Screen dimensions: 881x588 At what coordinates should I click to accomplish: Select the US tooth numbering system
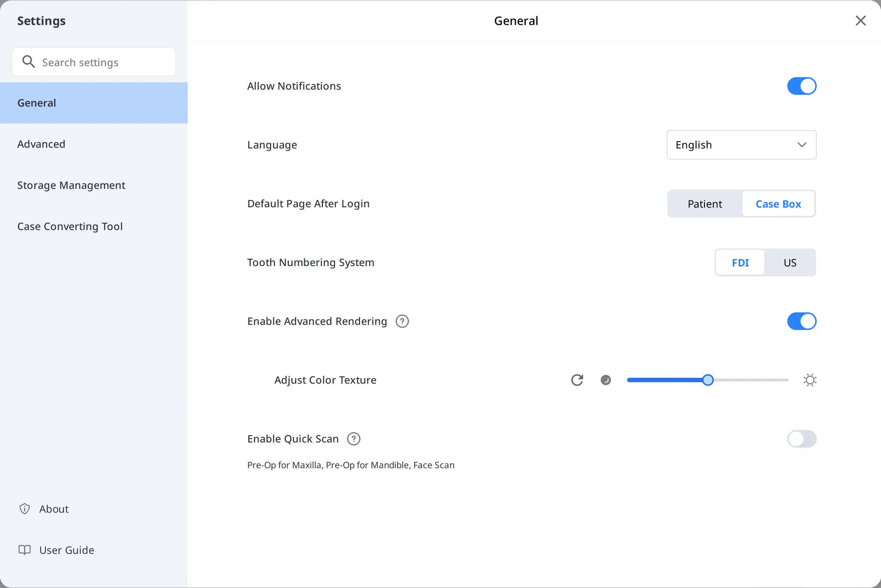tap(790, 262)
